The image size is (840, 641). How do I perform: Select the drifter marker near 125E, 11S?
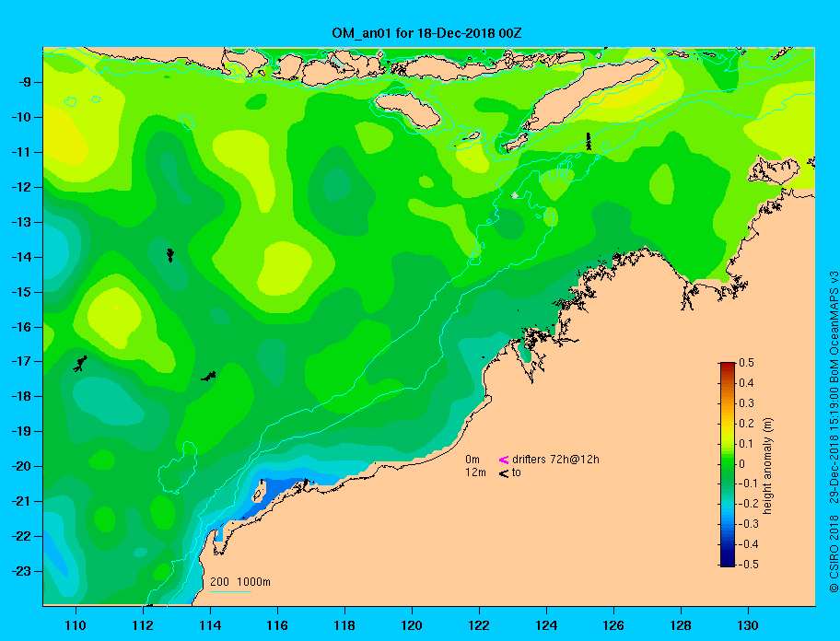point(589,142)
